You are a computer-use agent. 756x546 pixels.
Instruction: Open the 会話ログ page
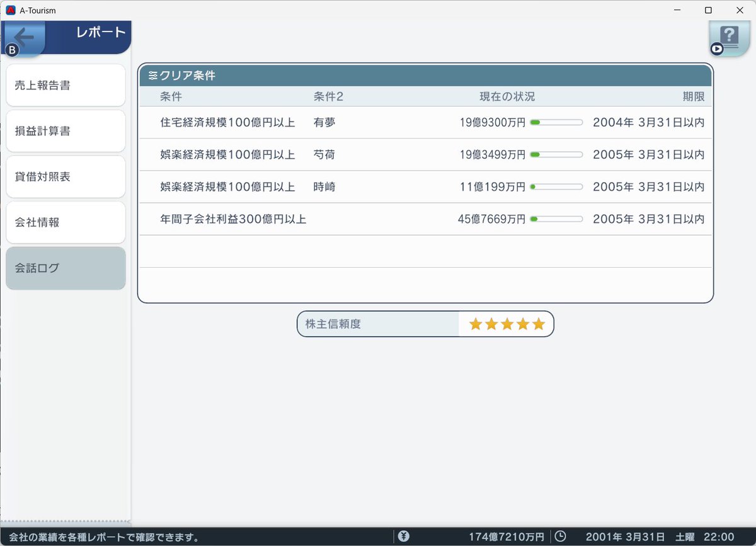tap(66, 268)
